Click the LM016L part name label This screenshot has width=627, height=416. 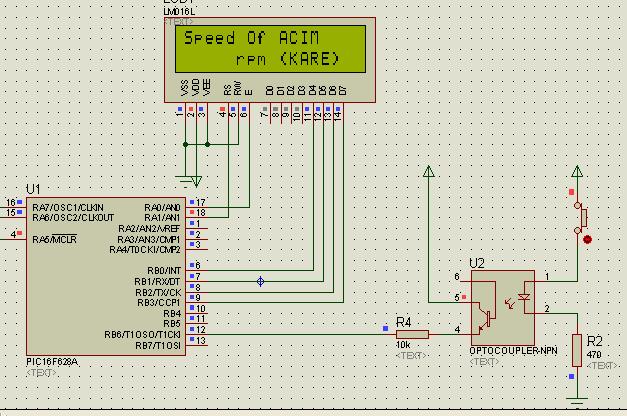coord(179,12)
